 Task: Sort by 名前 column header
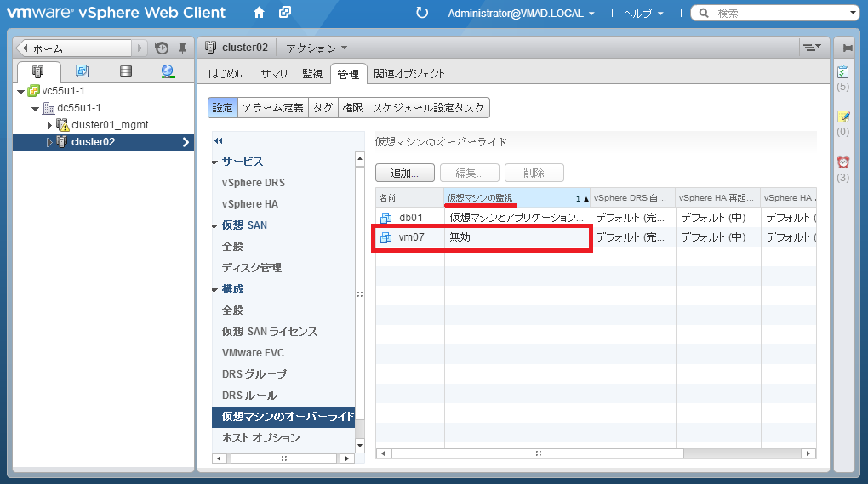click(x=409, y=198)
